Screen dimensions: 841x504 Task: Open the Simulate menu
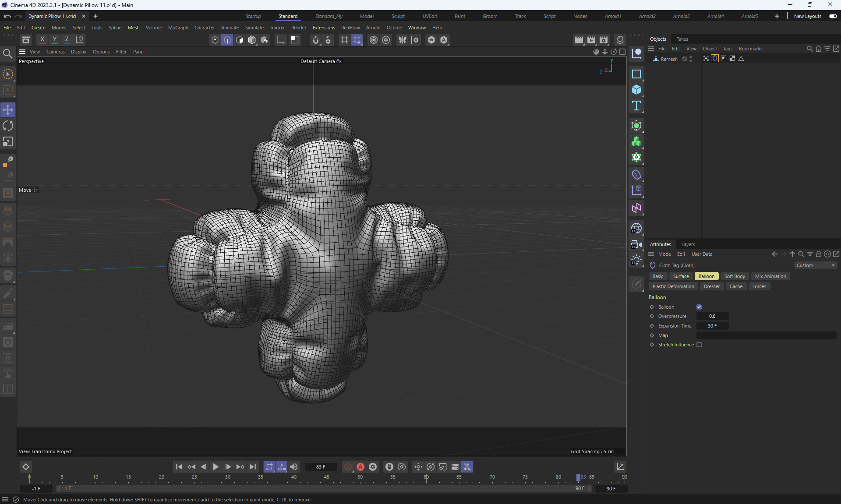254,28
